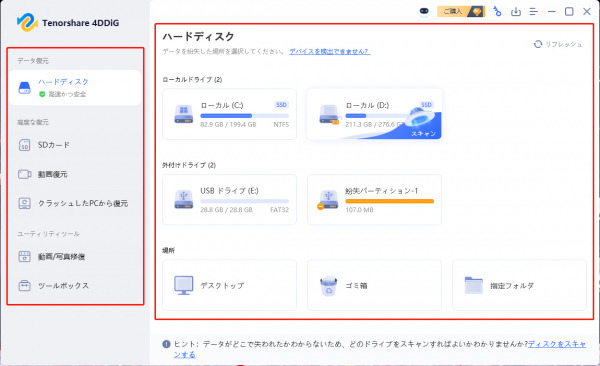Viewport: 600px width, 366px height.
Task: Open クラッシュしたPCから復元 option
Action: tap(75, 203)
